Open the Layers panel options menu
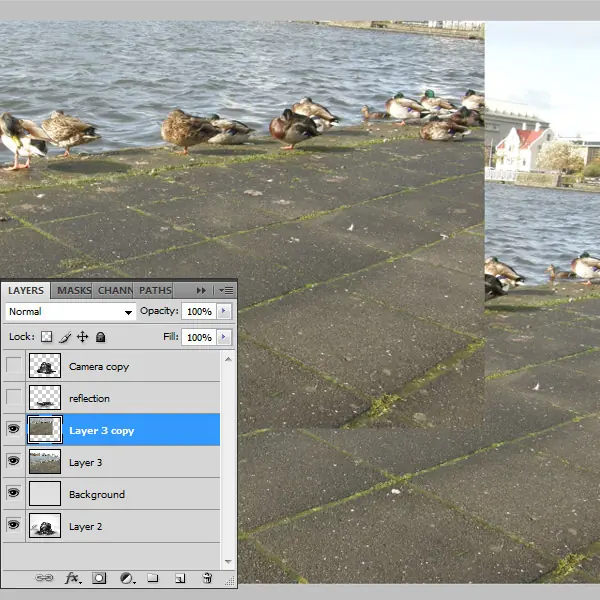This screenshot has height=600, width=600. coord(226,291)
